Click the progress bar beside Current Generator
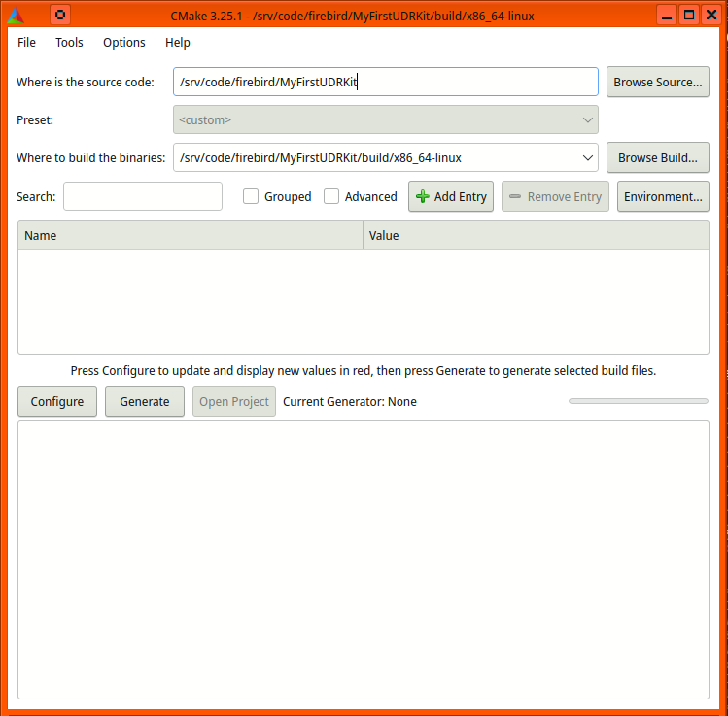 (x=639, y=401)
